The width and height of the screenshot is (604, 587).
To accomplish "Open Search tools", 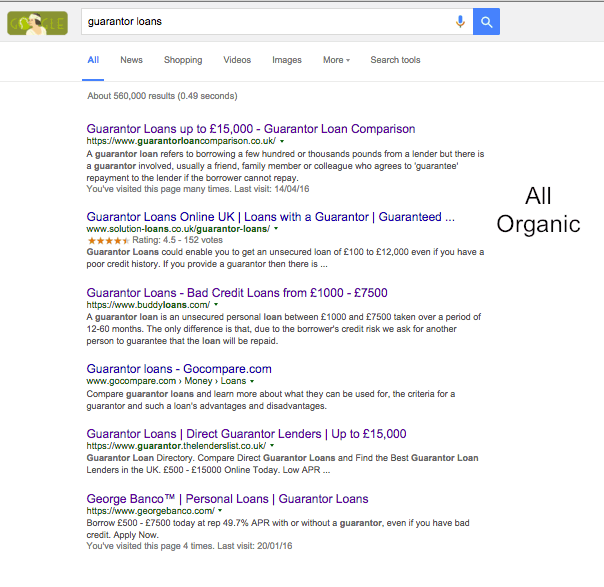I will pyautogui.click(x=395, y=60).
